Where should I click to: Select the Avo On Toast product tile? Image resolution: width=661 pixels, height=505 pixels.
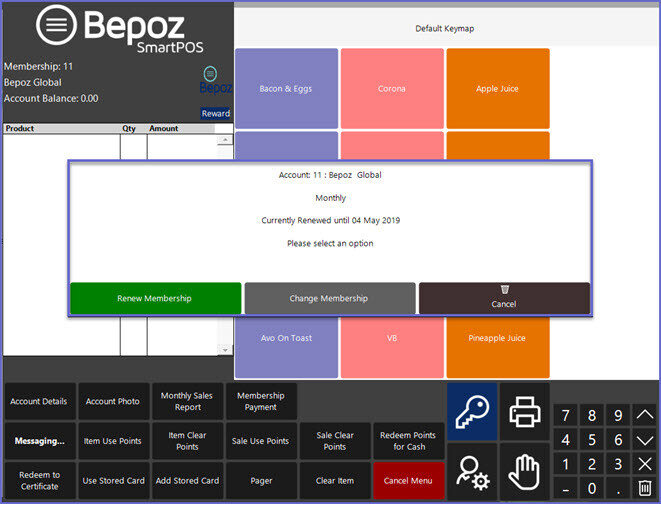point(286,347)
